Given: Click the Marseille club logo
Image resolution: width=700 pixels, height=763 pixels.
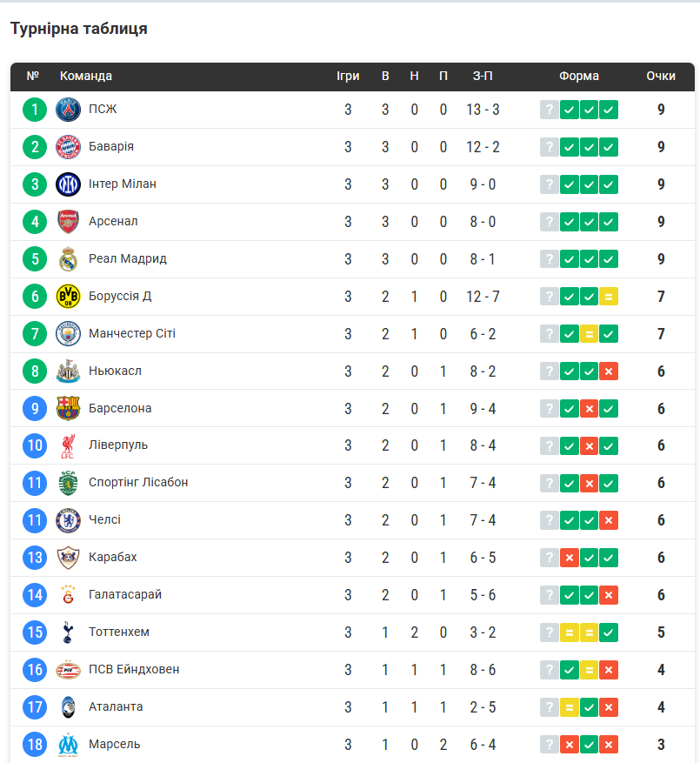Looking at the screenshot, I should click(x=68, y=745).
